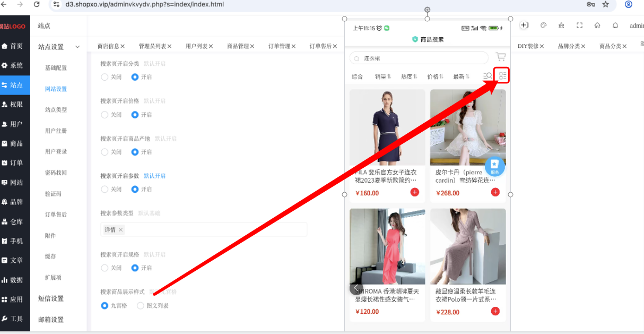
Task: Select 关闭 for 搜索页开启商品产地
Action: click(x=111, y=152)
